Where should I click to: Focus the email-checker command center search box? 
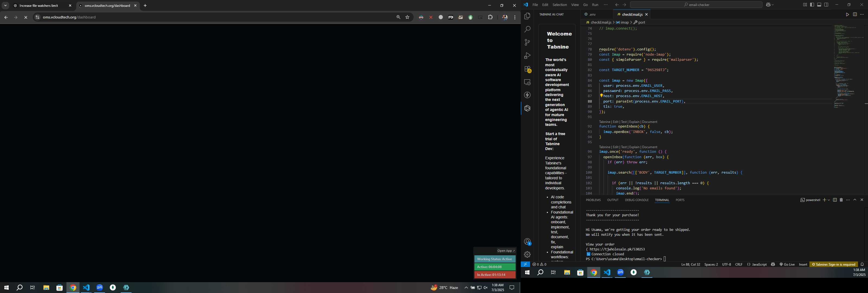696,5
